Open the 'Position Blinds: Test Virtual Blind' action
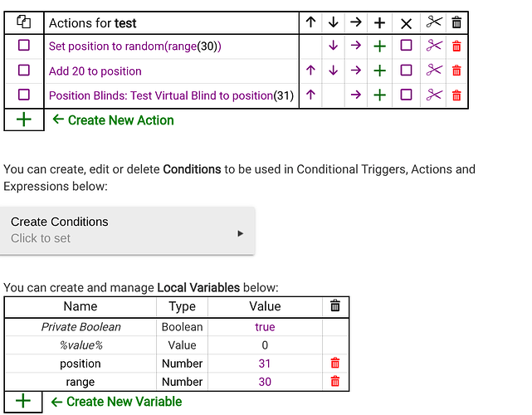The width and height of the screenshot is (532, 415). 171,95
